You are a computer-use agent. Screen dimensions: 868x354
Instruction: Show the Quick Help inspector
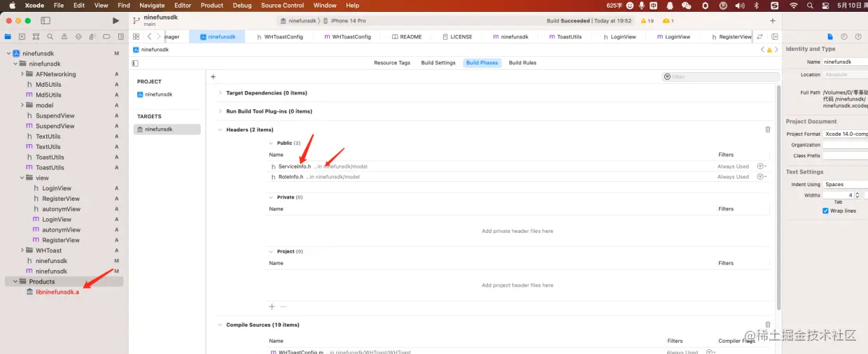(858, 36)
